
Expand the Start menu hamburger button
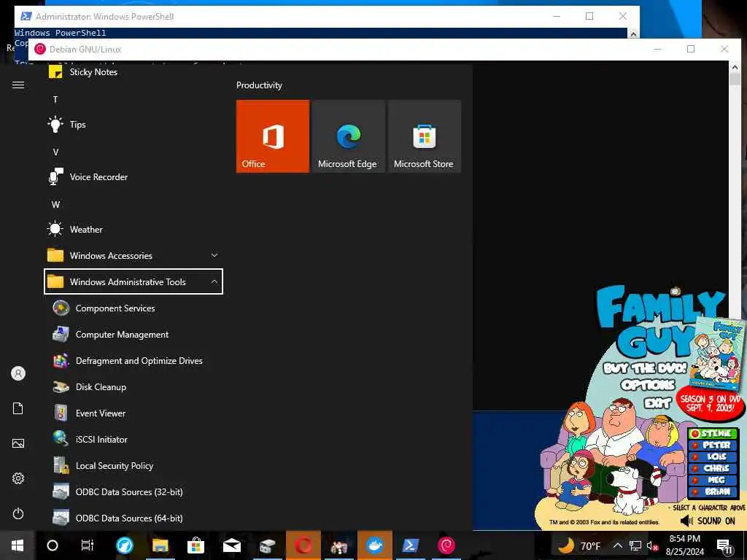18,85
